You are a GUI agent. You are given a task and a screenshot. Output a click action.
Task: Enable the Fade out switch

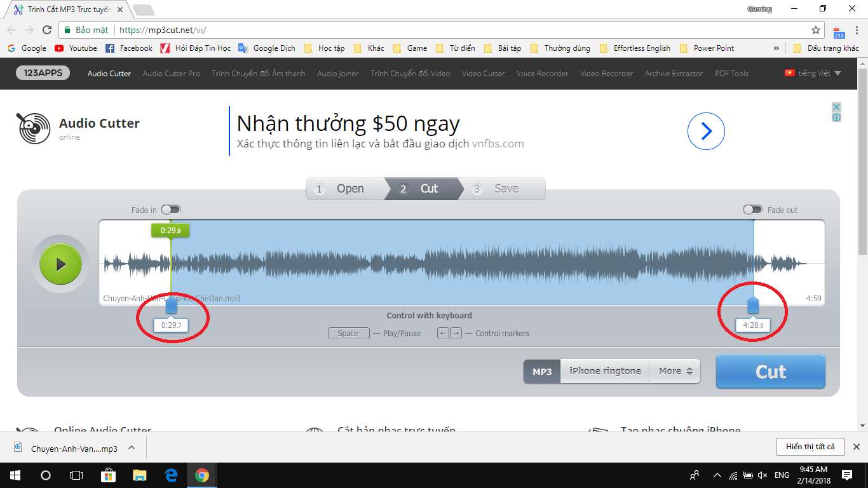click(754, 209)
